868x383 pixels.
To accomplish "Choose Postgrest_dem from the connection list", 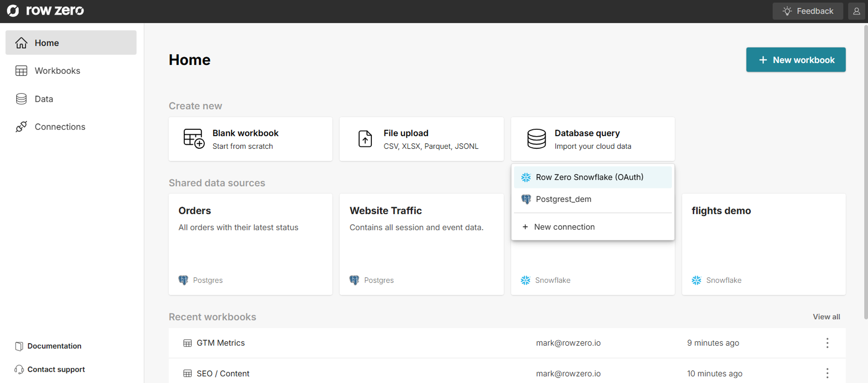I will click(563, 199).
